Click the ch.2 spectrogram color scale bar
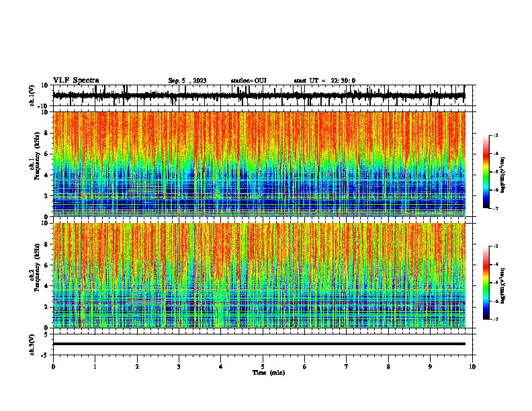The width and height of the screenshot is (532, 411). click(486, 283)
